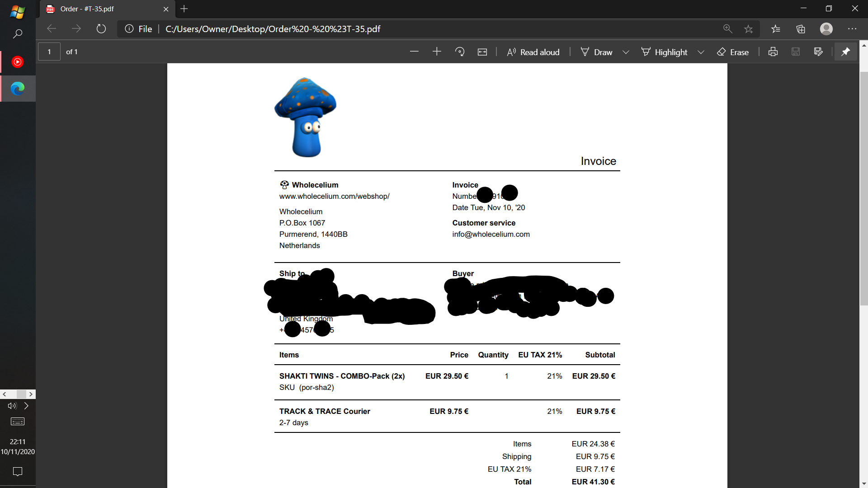The width and height of the screenshot is (868, 488).
Task: Select Shipping 'EUR 9.75 €' total value
Action: coord(595,456)
